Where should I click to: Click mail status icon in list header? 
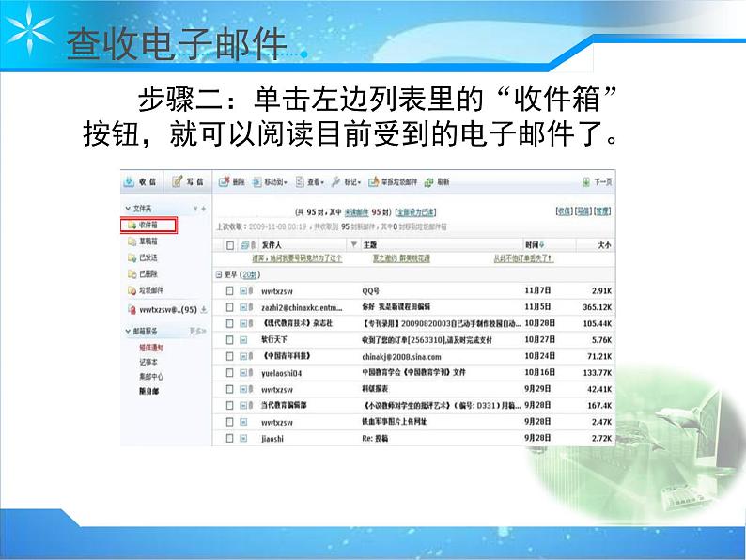point(244,245)
